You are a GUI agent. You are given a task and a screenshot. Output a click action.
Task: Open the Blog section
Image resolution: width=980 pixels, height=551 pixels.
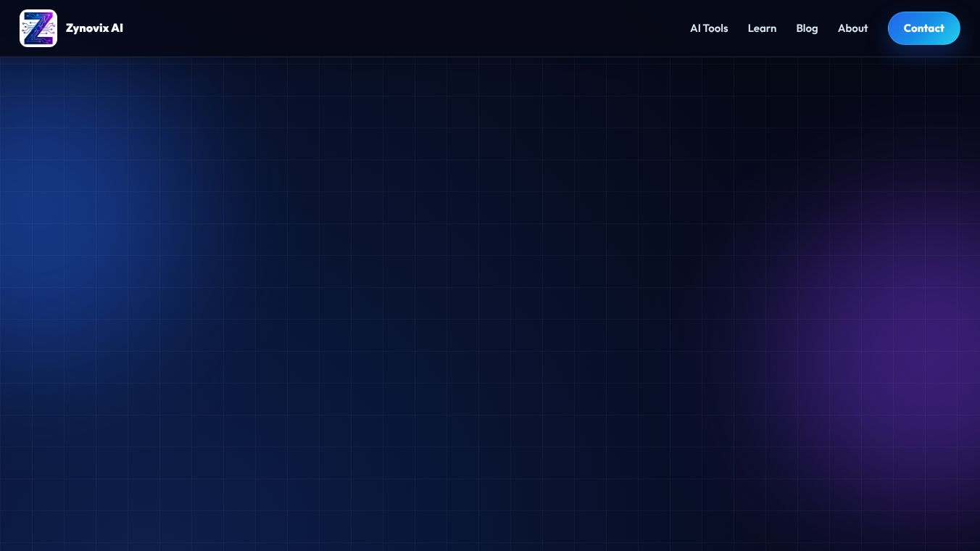coord(807,28)
